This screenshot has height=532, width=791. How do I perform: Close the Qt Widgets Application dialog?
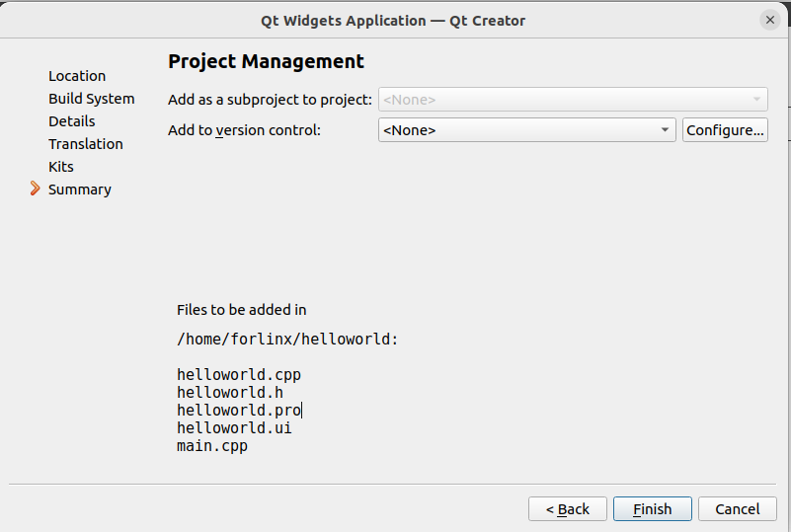point(770,20)
